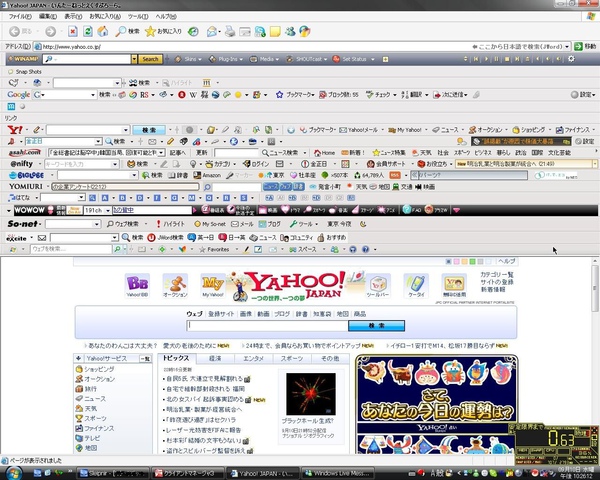Go back with the IE Back arrow
Viewport: 600px width, 480px height.
[x=15, y=31]
